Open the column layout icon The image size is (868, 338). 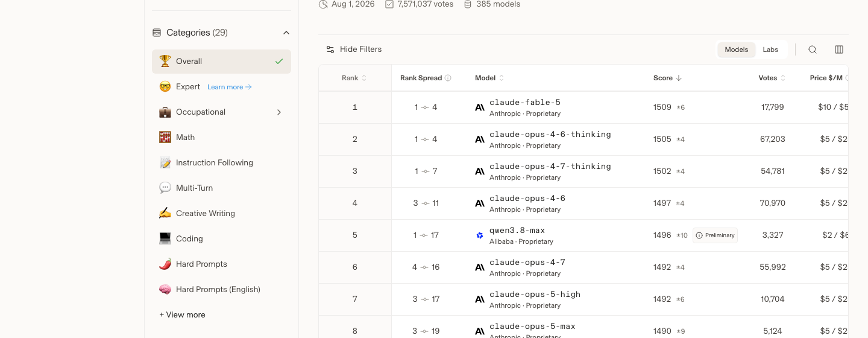point(839,49)
